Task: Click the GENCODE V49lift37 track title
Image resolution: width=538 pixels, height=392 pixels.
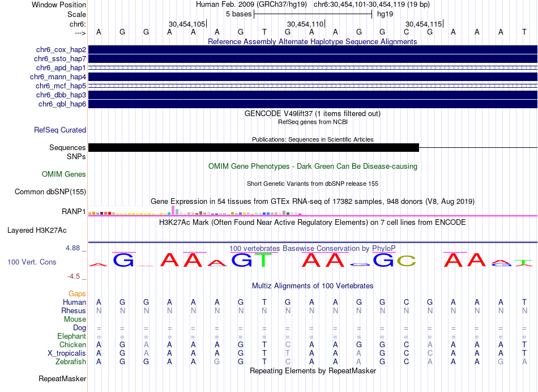Action: pos(313,114)
